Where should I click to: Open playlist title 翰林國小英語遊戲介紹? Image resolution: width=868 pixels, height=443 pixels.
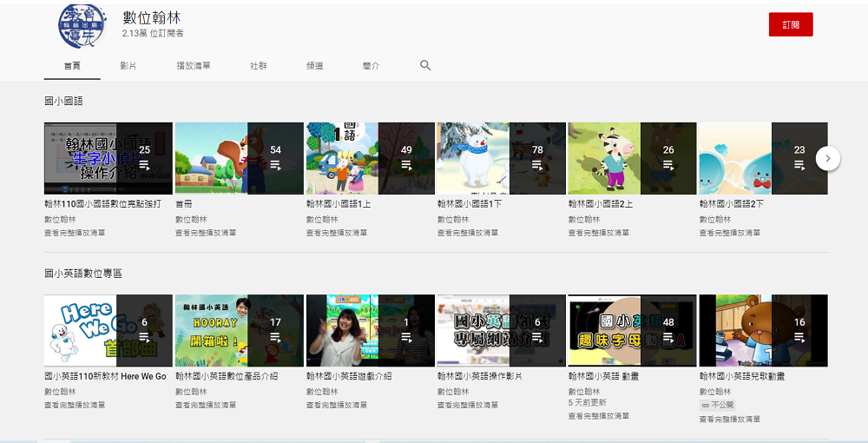pyautogui.click(x=349, y=376)
